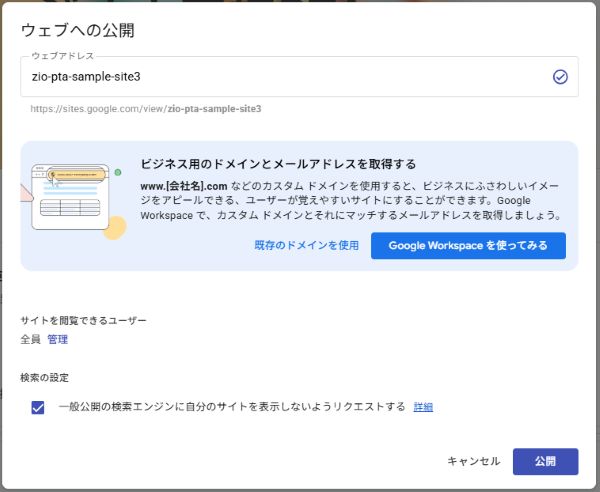
Task: Click the 既存のドメインを使用 link
Action: [x=307, y=246]
